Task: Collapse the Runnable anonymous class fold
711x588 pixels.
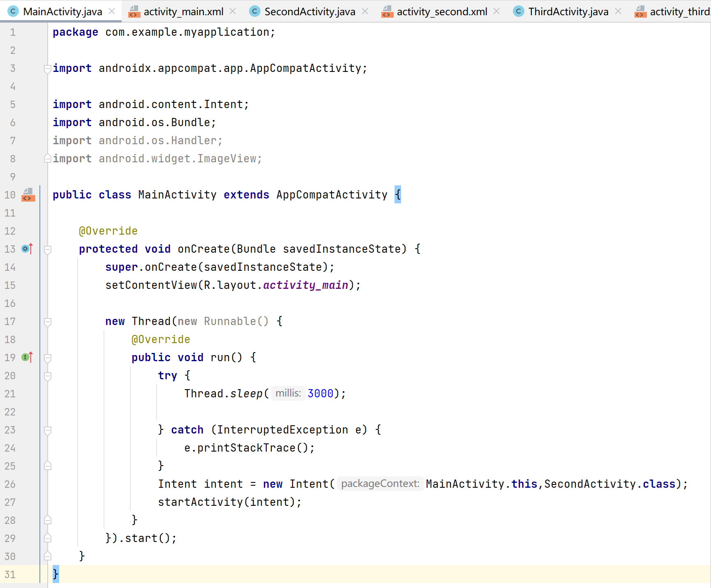Action: [x=47, y=322]
